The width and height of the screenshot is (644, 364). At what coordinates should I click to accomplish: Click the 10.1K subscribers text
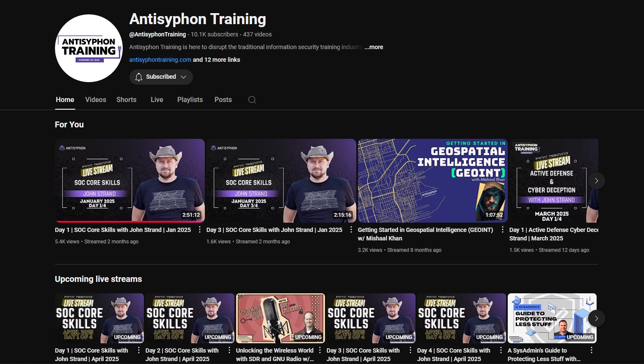pyautogui.click(x=215, y=34)
